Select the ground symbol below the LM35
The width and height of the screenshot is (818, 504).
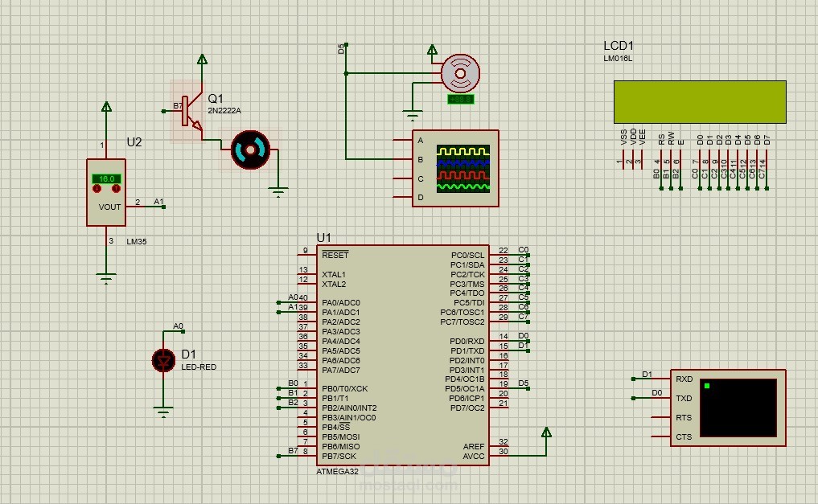pyautogui.click(x=106, y=278)
